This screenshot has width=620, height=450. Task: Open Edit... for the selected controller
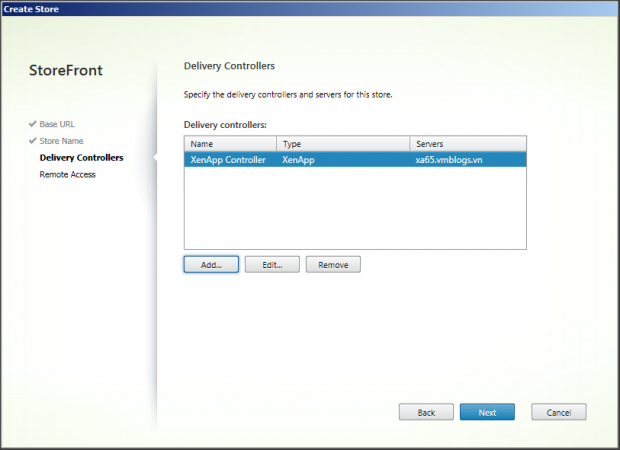[272, 265]
